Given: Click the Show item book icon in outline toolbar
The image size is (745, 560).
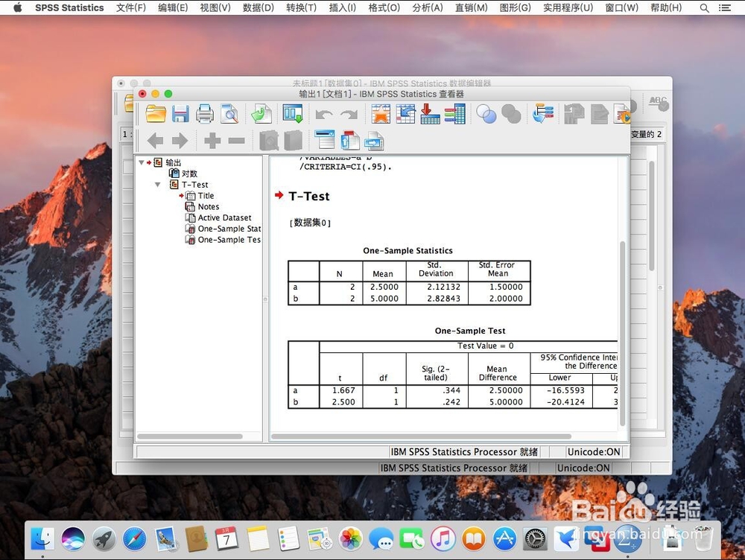Looking at the screenshot, I should click(x=269, y=141).
